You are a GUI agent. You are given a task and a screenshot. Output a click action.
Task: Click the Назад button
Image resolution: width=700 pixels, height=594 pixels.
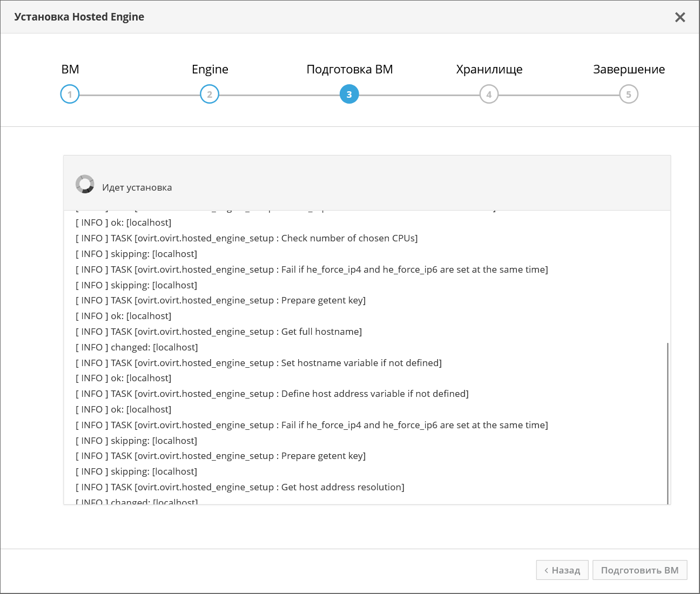click(x=563, y=570)
